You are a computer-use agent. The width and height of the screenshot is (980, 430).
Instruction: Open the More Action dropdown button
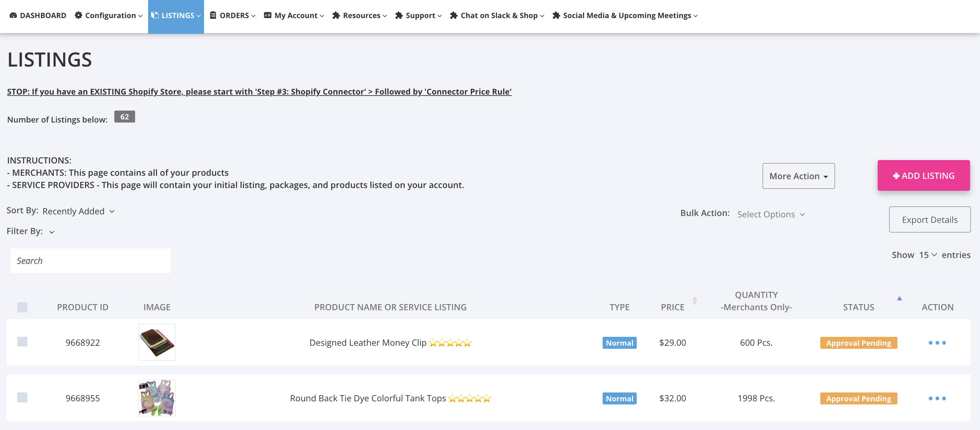[798, 176]
